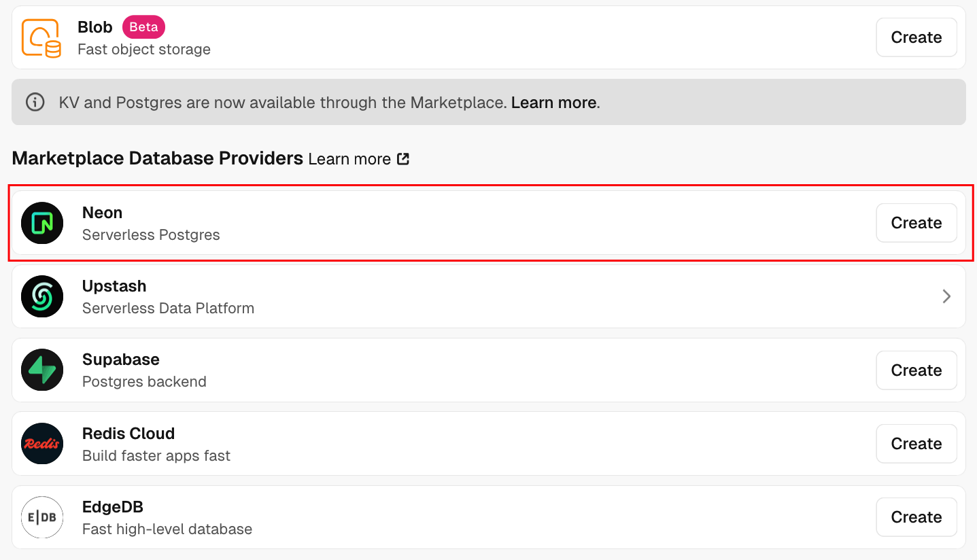Click the info icon in the banner
The width and height of the screenshot is (977, 560).
pyautogui.click(x=35, y=103)
